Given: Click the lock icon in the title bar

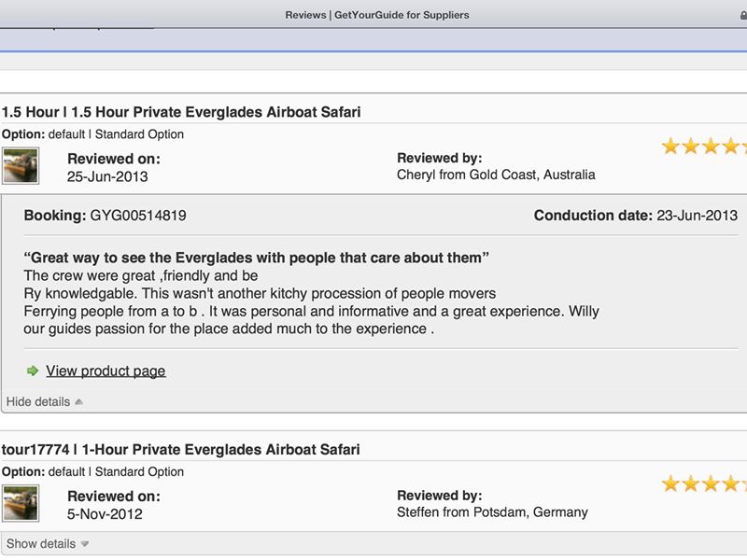Looking at the screenshot, I should [x=743, y=15].
